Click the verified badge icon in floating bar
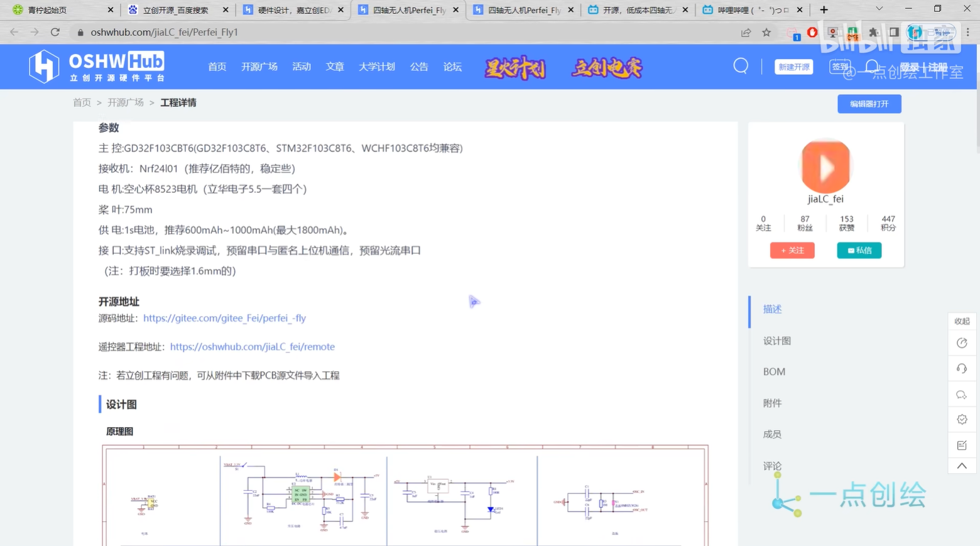Image resolution: width=980 pixels, height=546 pixels. (x=962, y=420)
